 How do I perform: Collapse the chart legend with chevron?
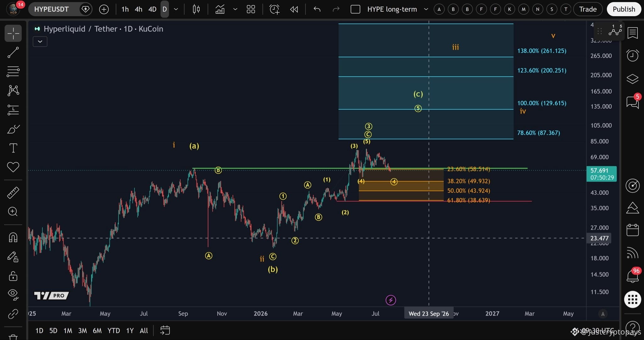click(40, 42)
